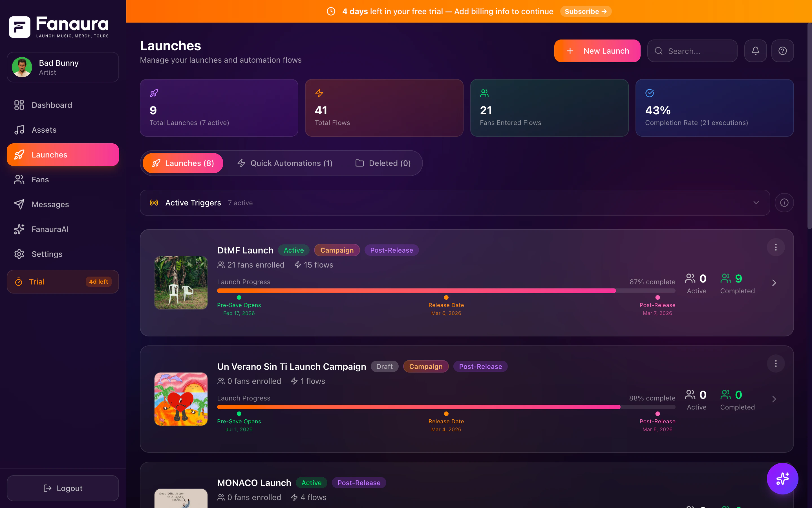Select Launches in sidebar
The image size is (812, 508).
pos(63,155)
